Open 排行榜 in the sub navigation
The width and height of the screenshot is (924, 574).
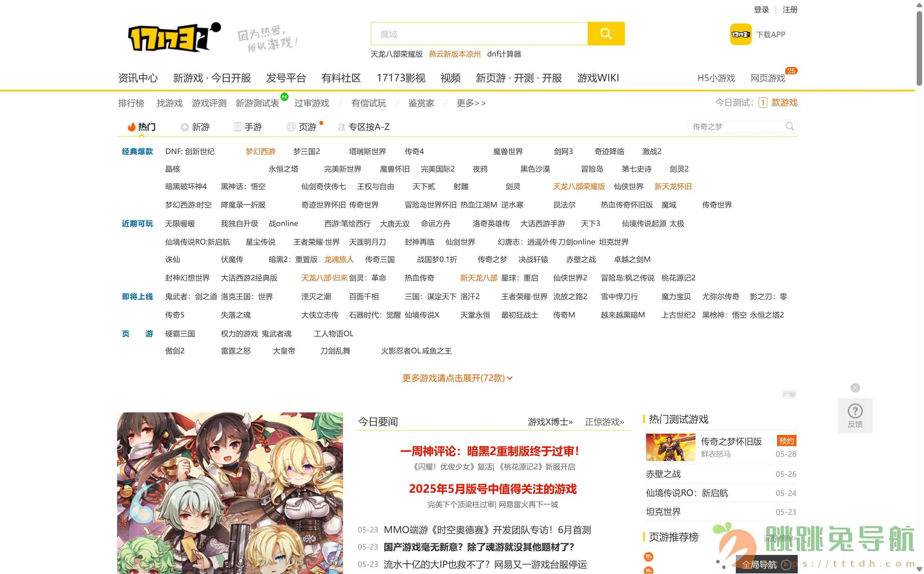(131, 103)
